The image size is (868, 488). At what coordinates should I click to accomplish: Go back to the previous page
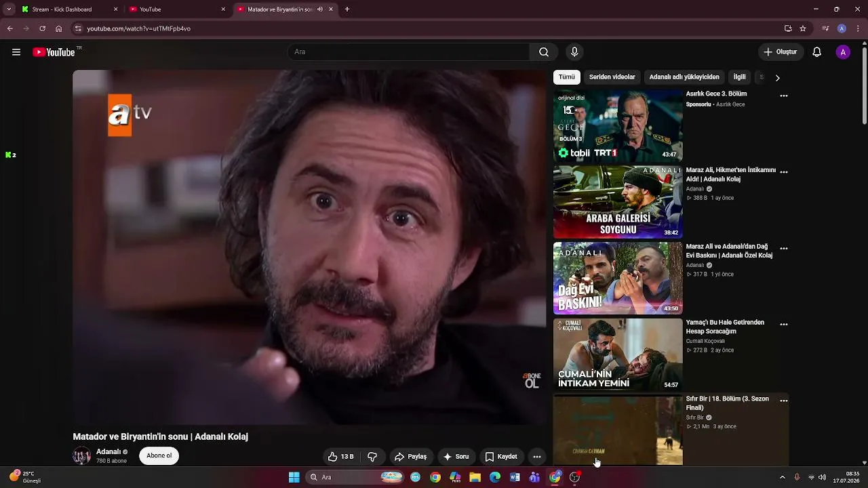pos(9,28)
